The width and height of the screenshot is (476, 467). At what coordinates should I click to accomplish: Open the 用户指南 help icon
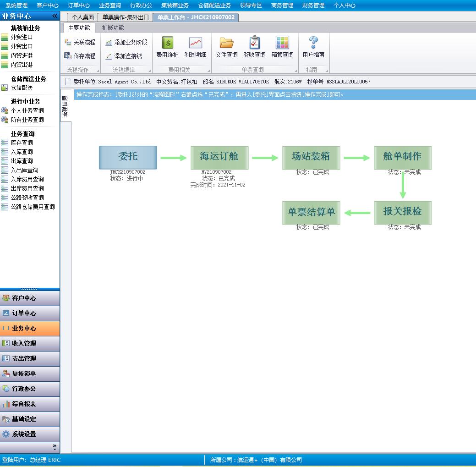coord(313,47)
